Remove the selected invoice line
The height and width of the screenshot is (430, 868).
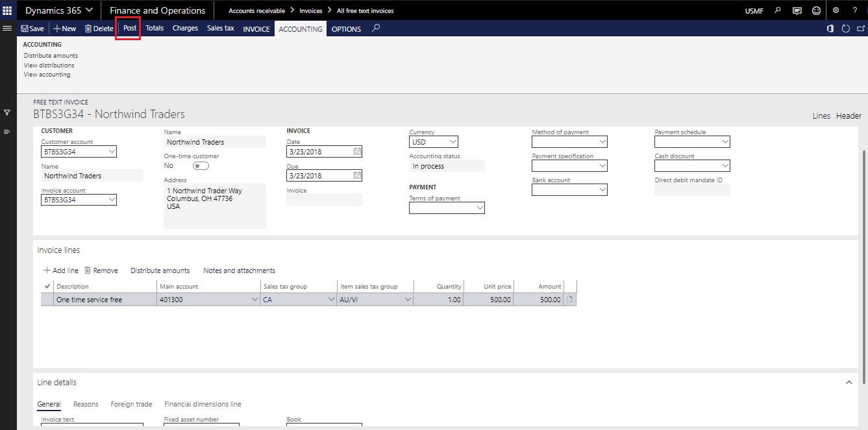(x=101, y=270)
